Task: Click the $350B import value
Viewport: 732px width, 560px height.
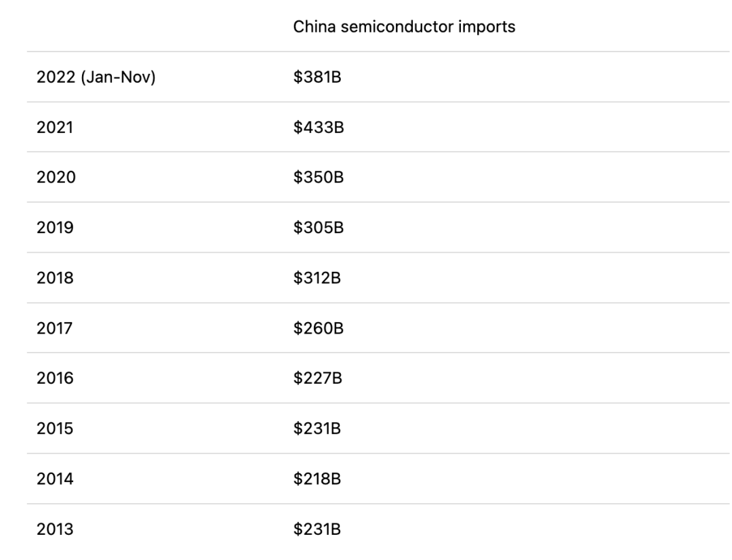Action: click(x=319, y=178)
